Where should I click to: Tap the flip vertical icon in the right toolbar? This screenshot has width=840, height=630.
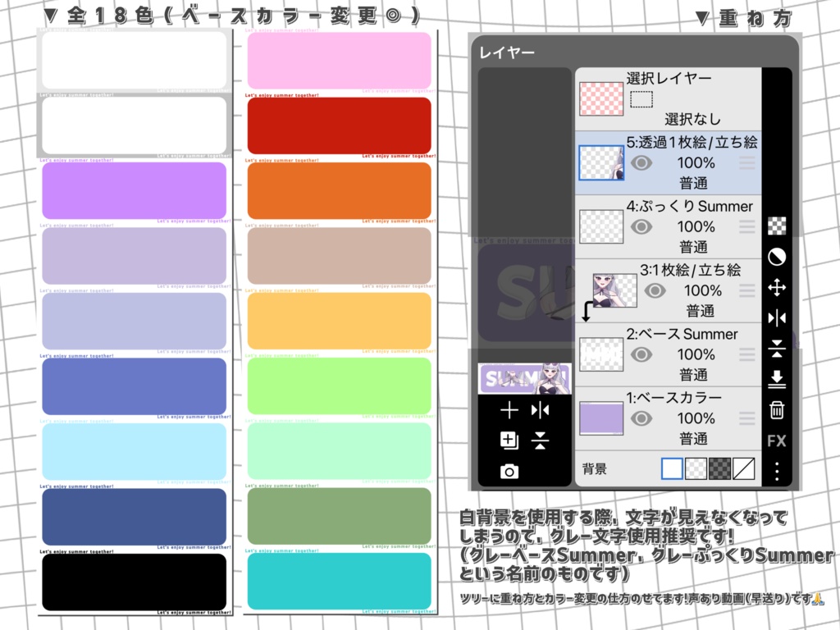click(x=777, y=349)
